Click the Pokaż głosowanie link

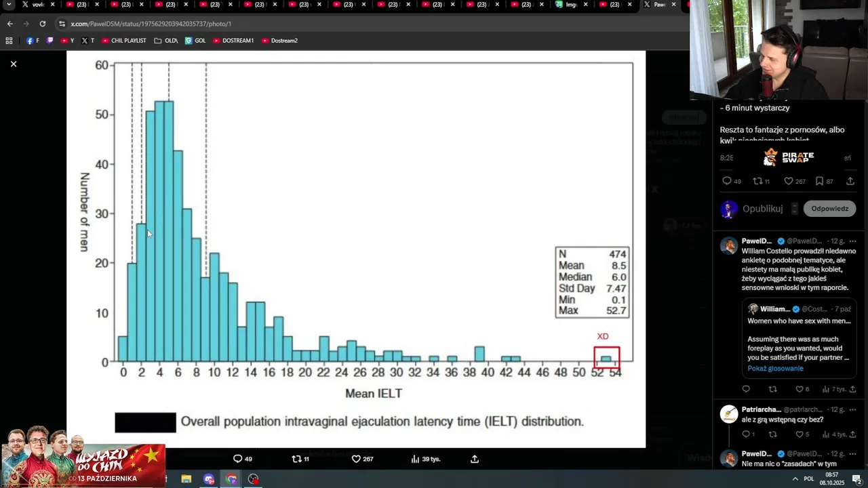coord(775,369)
